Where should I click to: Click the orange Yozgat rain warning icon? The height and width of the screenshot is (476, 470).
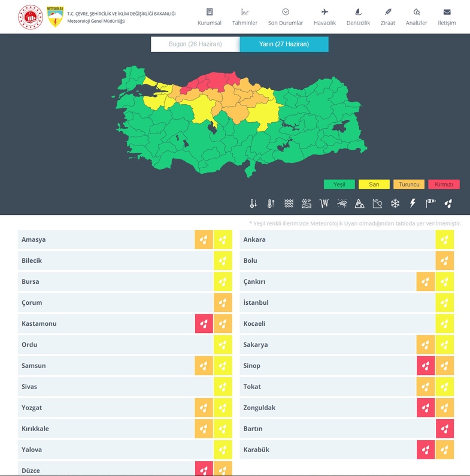204,408
